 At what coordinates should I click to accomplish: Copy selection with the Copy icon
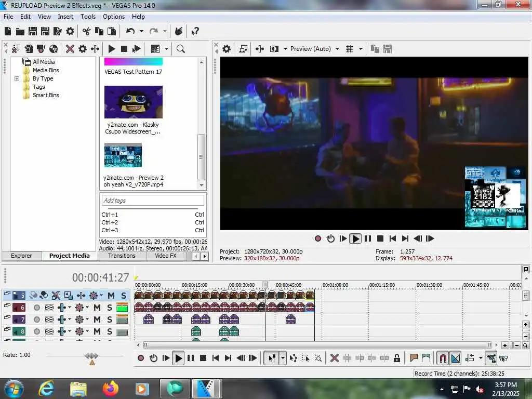[x=99, y=32]
